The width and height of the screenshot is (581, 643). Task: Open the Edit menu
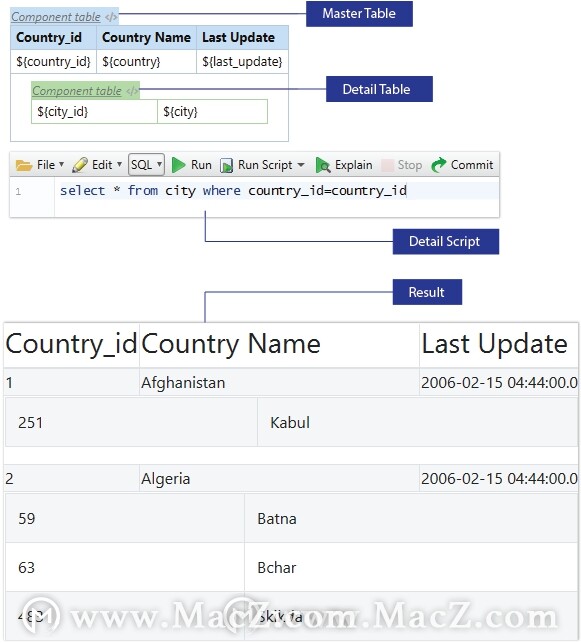(102, 165)
